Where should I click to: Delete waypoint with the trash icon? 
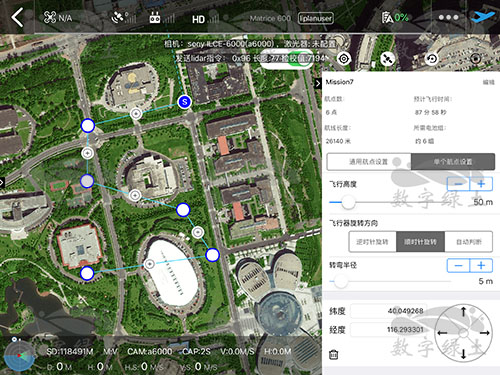(333, 354)
